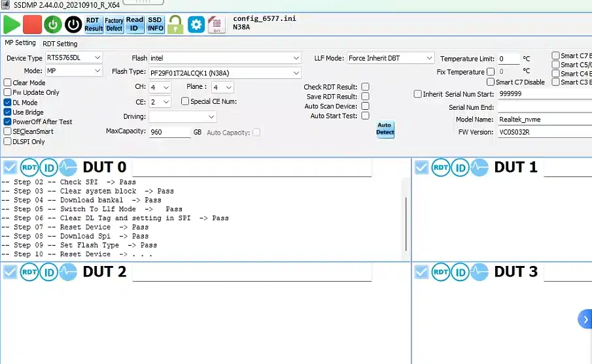This screenshot has width=592, height=364.
Task: Tick the Fix Temperature checkbox
Action: point(491,72)
